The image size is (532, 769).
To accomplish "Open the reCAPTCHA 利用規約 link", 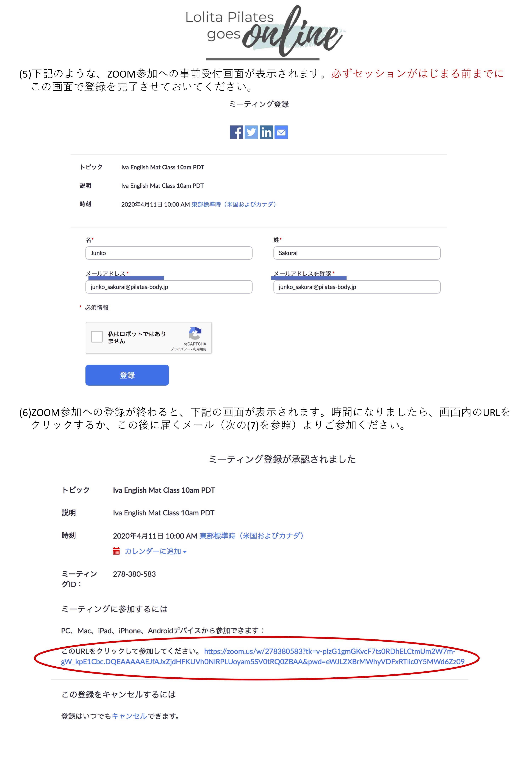I will click(x=200, y=349).
